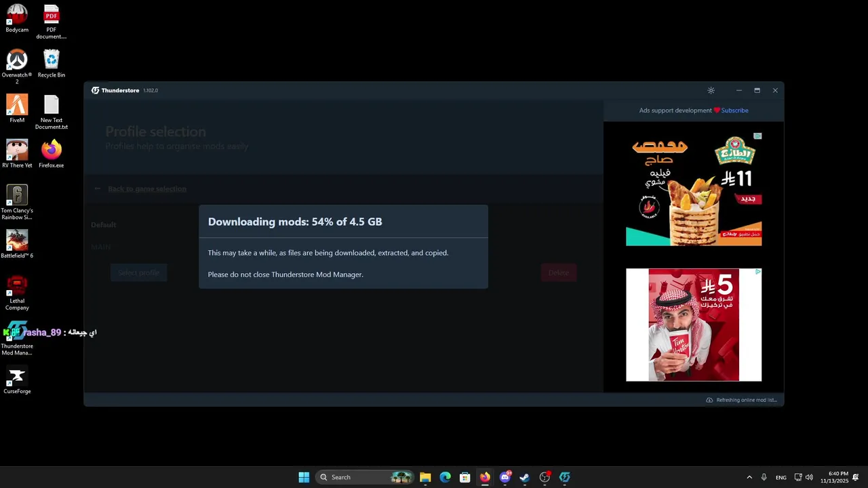The height and width of the screenshot is (488, 868).
Task: Click the Thunderstore version number 1.102.0
Action: (150, 91)
